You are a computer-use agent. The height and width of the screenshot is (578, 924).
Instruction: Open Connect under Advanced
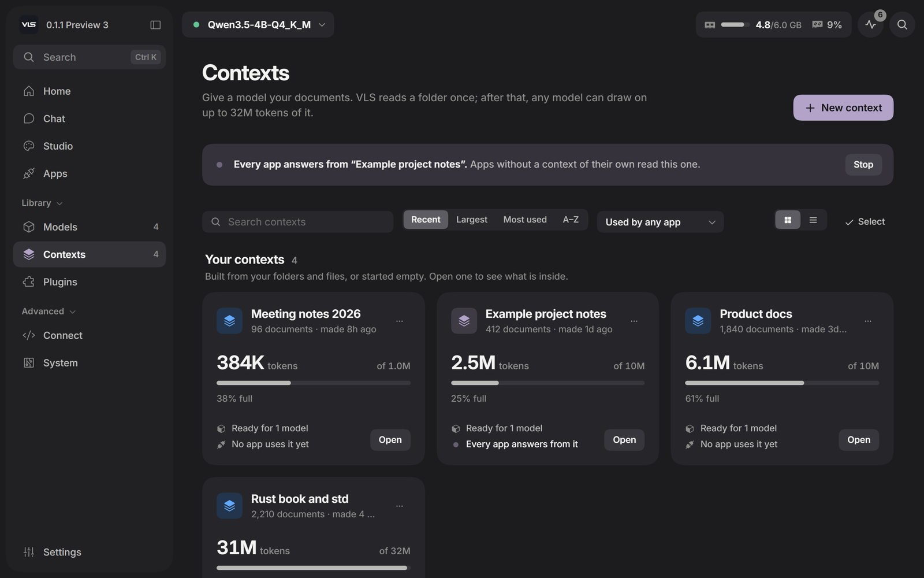tap(90, 335)
